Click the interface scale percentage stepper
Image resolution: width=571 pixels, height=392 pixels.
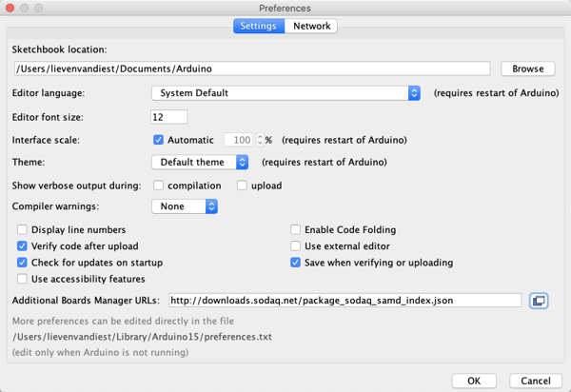260,140
